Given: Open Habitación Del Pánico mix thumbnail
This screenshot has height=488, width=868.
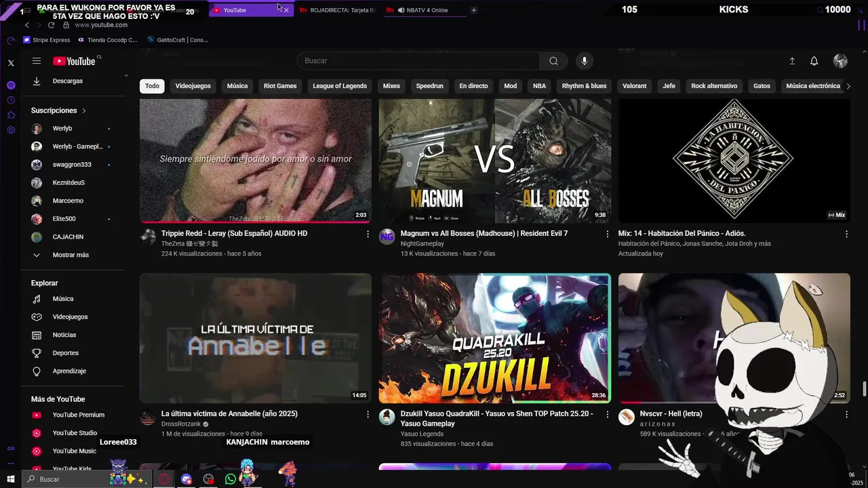Looking at the screenshot, I should pyautogui.click(x=734, y=161).
